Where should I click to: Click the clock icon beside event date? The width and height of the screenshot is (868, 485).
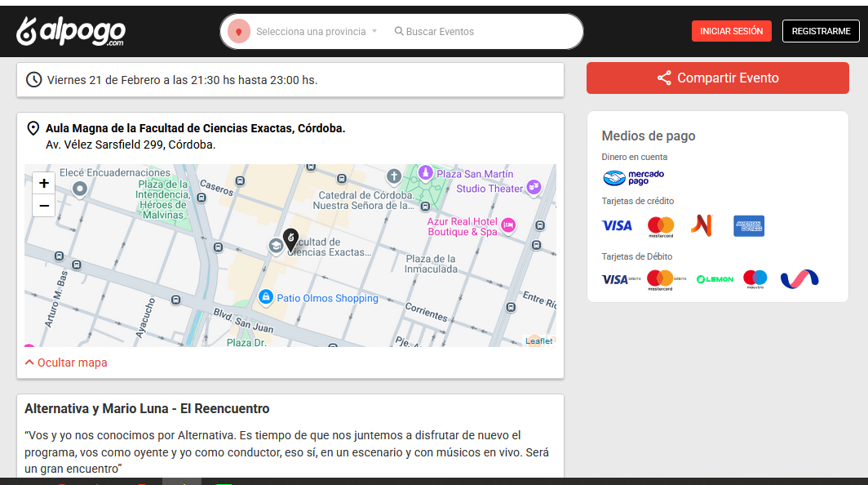point(33,80)
